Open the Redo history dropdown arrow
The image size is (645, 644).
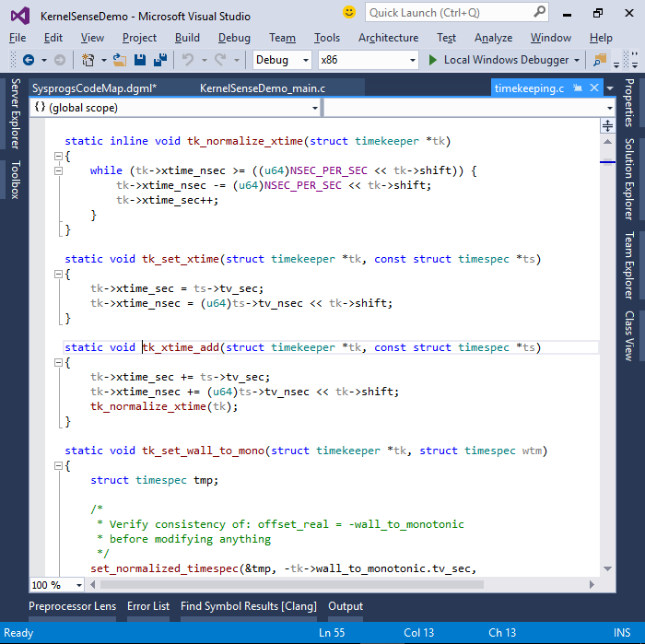(x=237, y=60)
